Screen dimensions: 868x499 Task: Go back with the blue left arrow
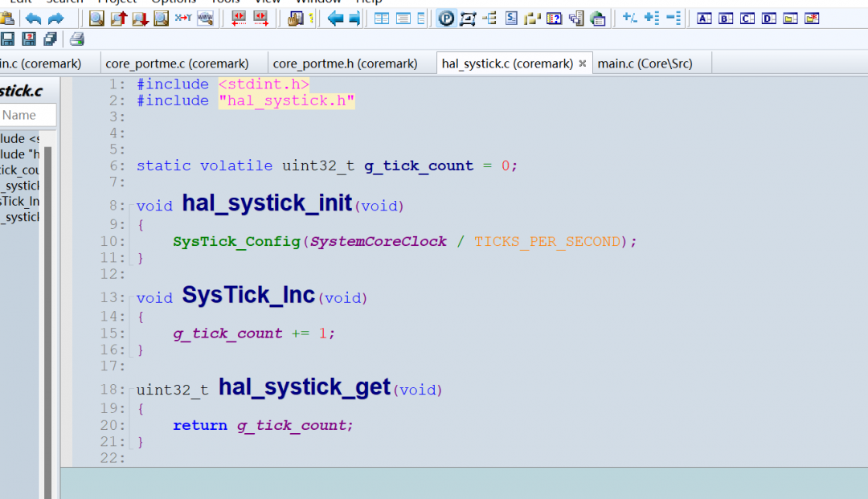pyautogui.click(x=335, y=18)
